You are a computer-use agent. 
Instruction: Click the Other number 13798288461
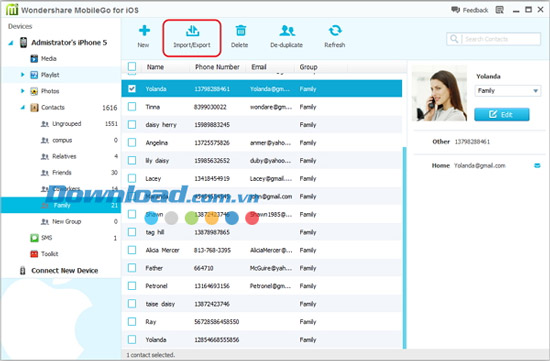[x=472, y=142]
